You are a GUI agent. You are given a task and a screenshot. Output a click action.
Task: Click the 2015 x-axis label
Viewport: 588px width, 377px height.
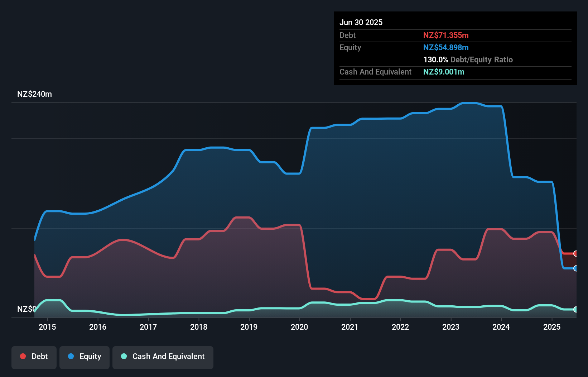(47, 327)
